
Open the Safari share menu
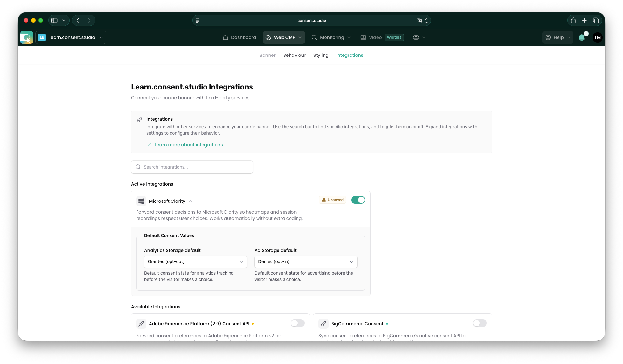coord(573,20)
